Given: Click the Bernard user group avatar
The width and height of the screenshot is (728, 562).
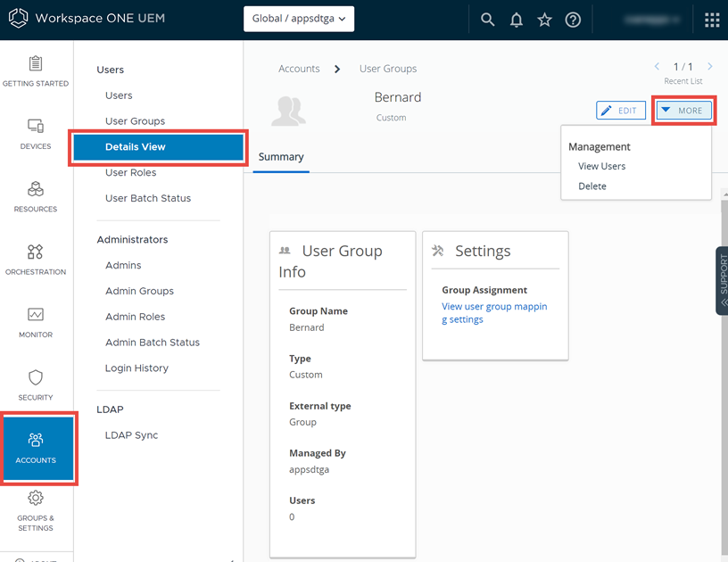Looking at the screenshot, I should [x=288, y=112].
